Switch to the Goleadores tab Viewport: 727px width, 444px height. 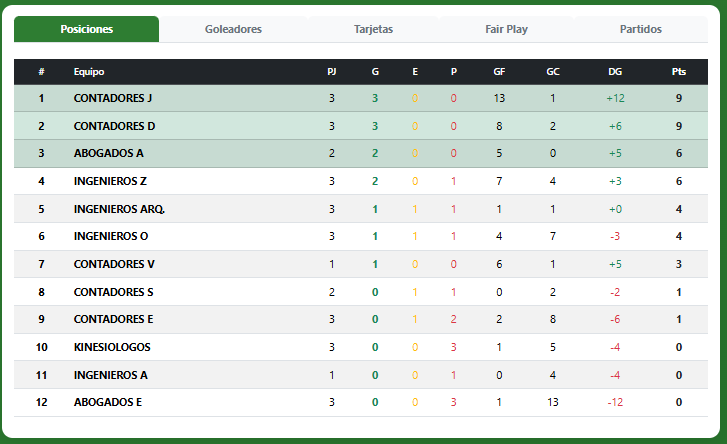(x=233, y=29)
